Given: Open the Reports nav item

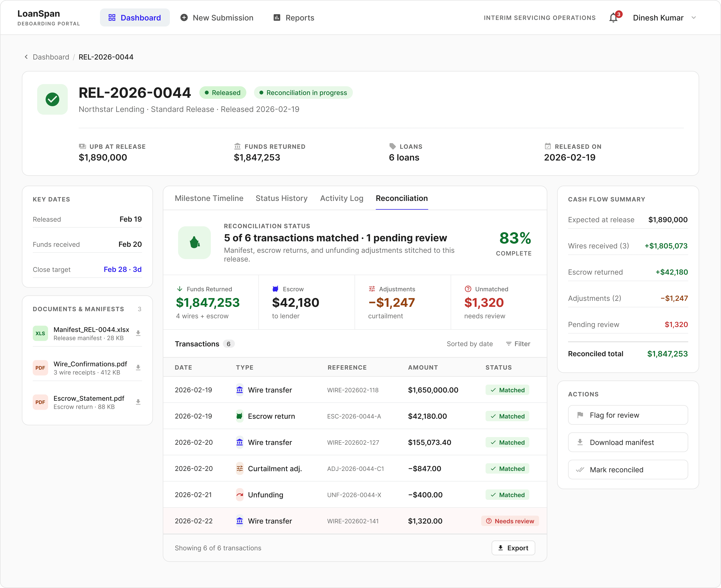Looking at the screenshot, I should 294,18.
